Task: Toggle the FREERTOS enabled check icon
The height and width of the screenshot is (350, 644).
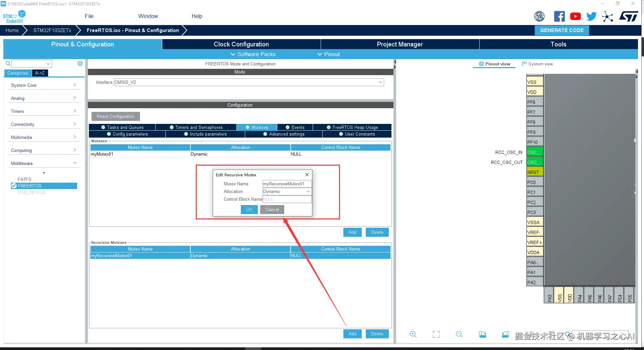Action: click(x=14, y=186)
